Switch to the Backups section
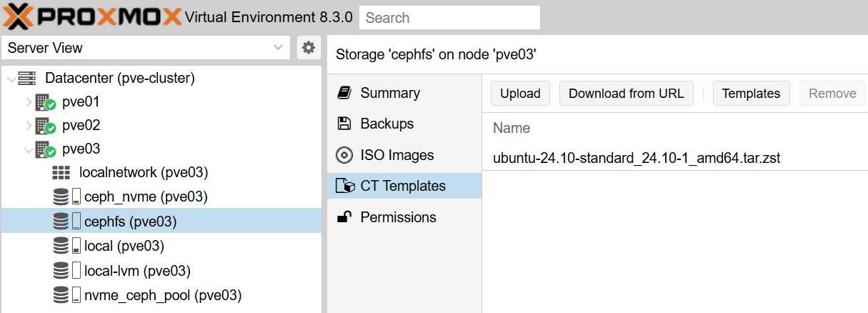The height and width of the screenshot is (313, 868). (386, 124)
